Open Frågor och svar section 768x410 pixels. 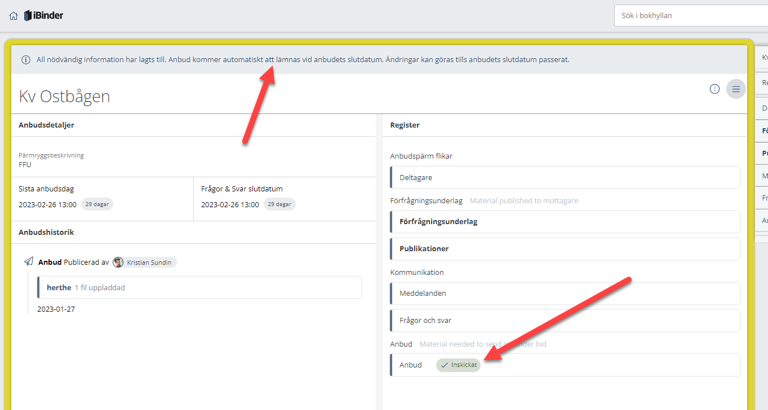coord(565,320)
